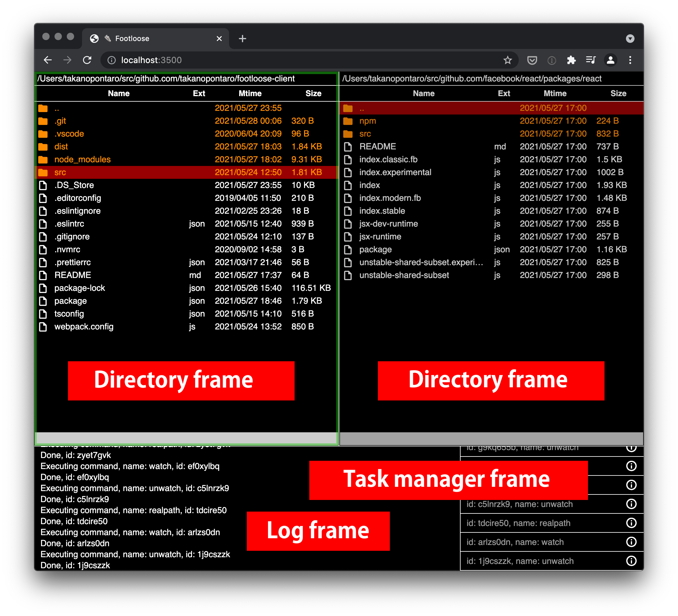
Task: Reload the page with refresh button
Action: point(87,60)
